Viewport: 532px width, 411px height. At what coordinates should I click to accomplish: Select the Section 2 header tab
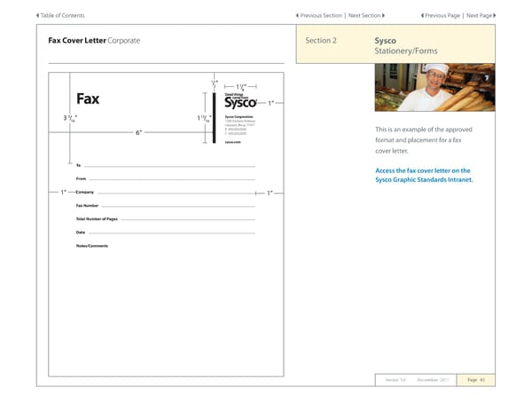click(320, 41)
